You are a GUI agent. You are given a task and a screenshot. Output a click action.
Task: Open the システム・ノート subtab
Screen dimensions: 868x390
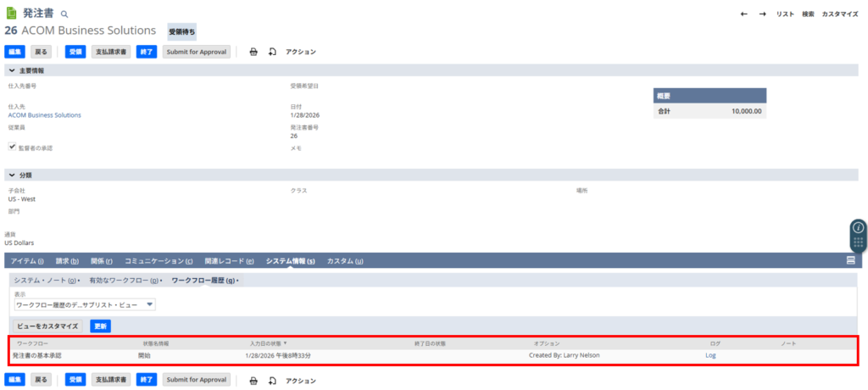tap(46, 280)
